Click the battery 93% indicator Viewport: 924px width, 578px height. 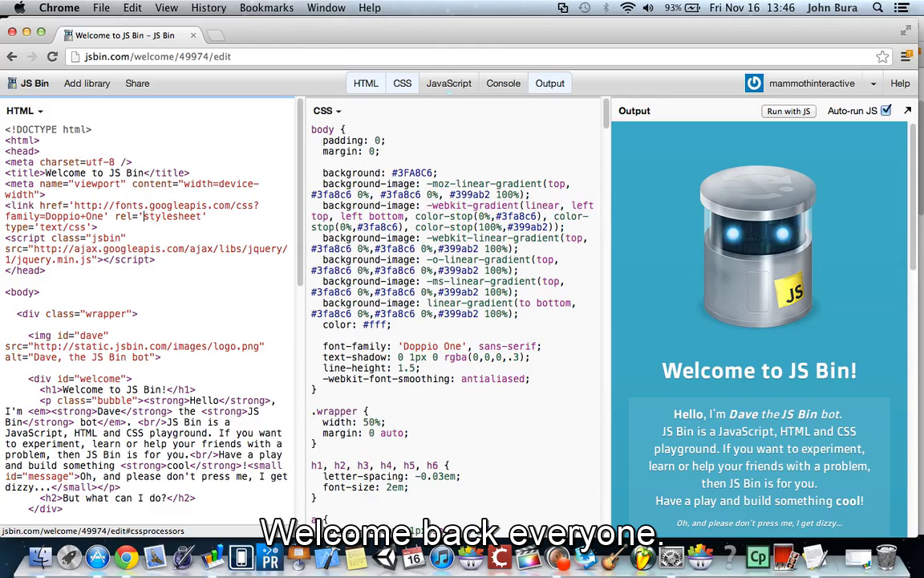682,8
